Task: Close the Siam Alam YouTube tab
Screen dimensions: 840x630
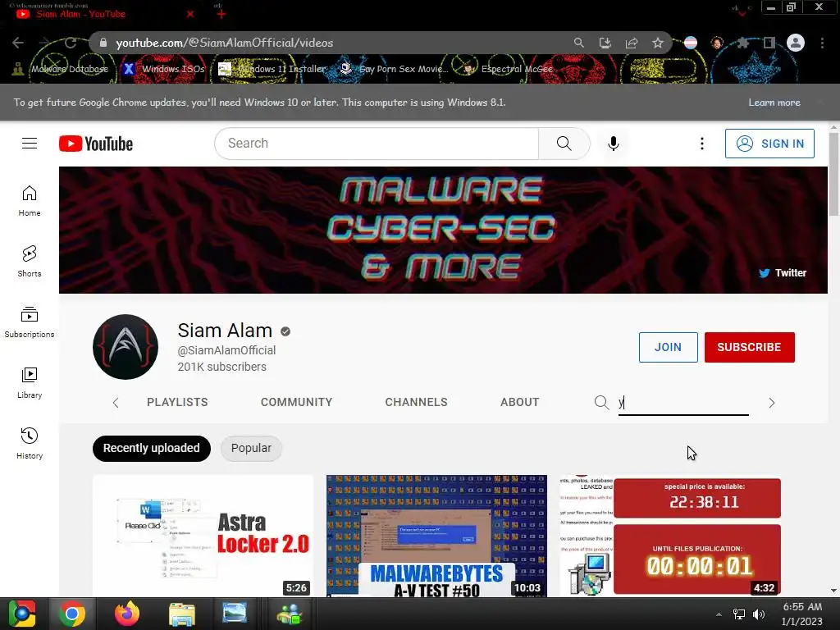Action: [190, 14]
